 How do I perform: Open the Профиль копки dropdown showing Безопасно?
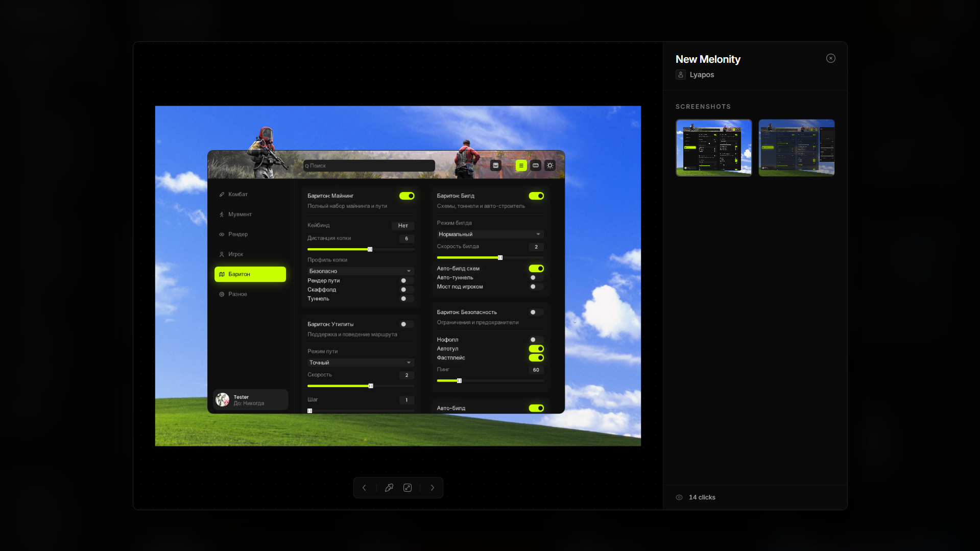pos(360,271)
